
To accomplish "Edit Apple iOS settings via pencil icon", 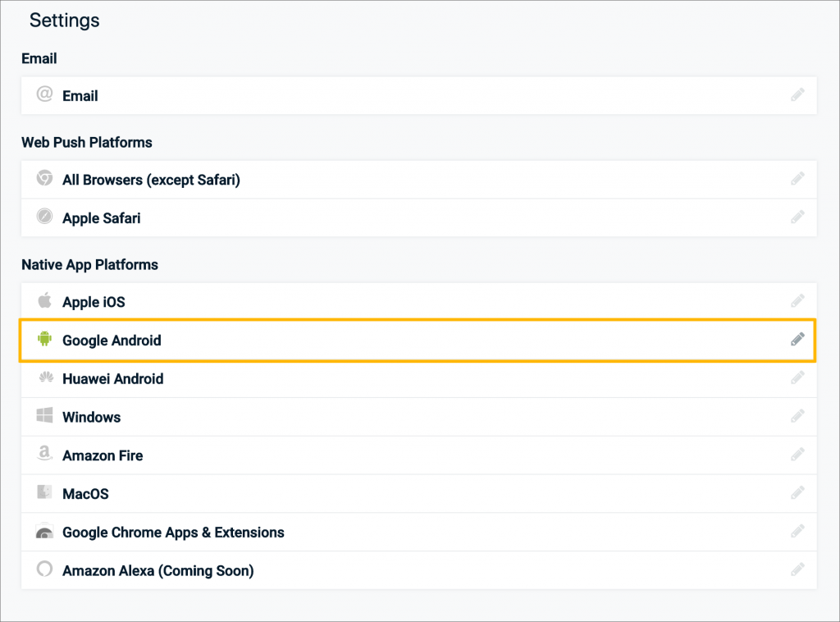I will coord(797,301).
